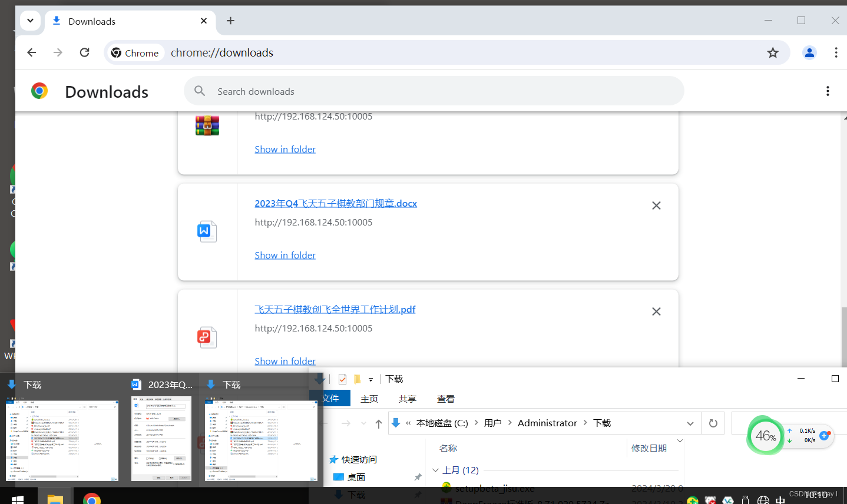Select the leftmost 下载 taskbar preview thumbnail
847x504 pixels.
[x=62, y=440]
